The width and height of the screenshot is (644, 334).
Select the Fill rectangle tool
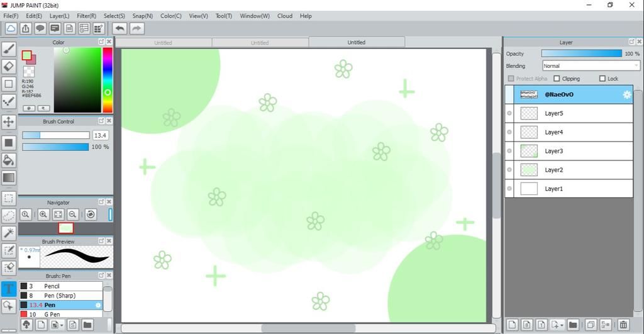(9, 143)
